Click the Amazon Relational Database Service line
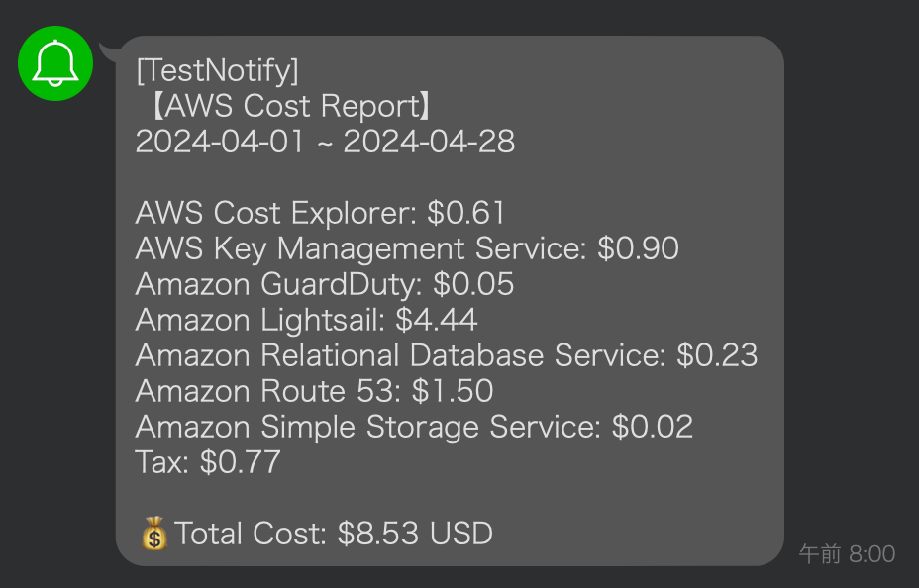This screenshot has height=588, width=919. (x=447, y=355)
